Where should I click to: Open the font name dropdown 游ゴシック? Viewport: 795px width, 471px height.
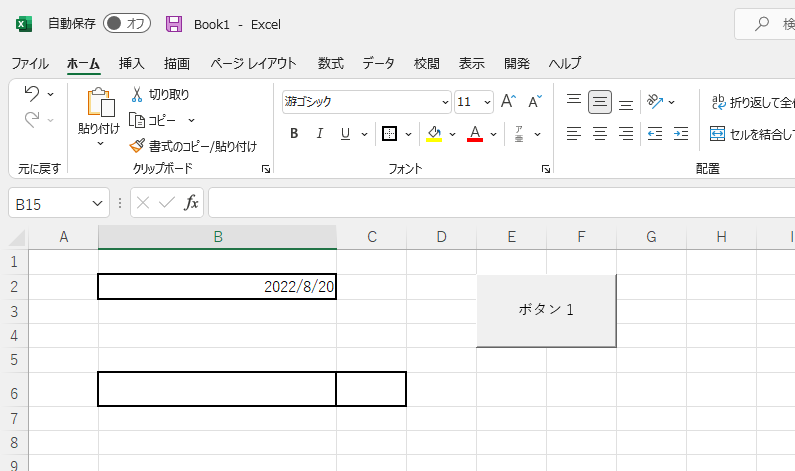[445, 102]
